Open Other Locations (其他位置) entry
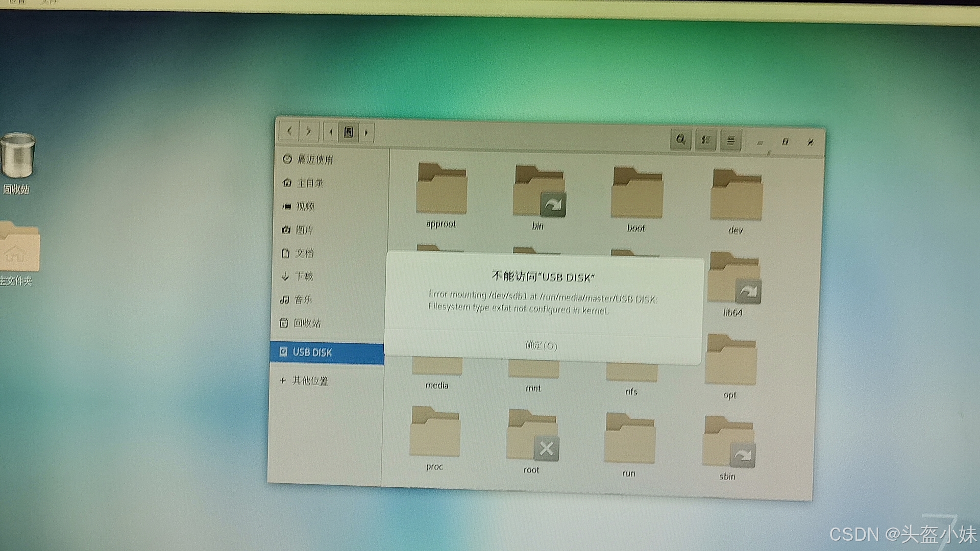This screenshot has height=551, width=980. coord(309,381)
